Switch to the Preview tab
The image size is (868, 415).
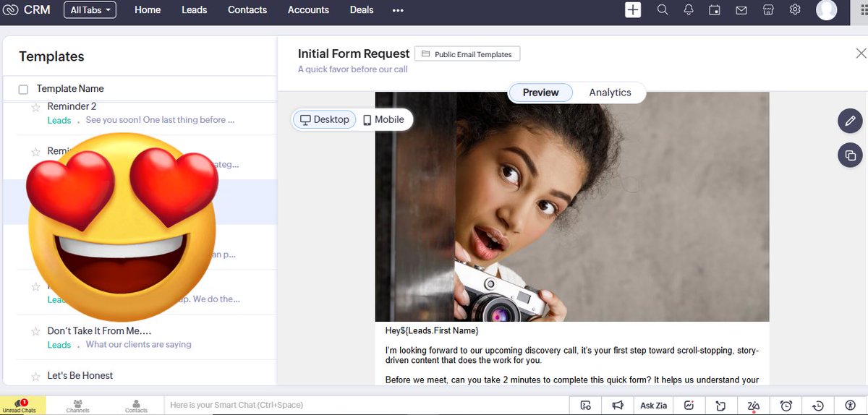coord(541,93)
